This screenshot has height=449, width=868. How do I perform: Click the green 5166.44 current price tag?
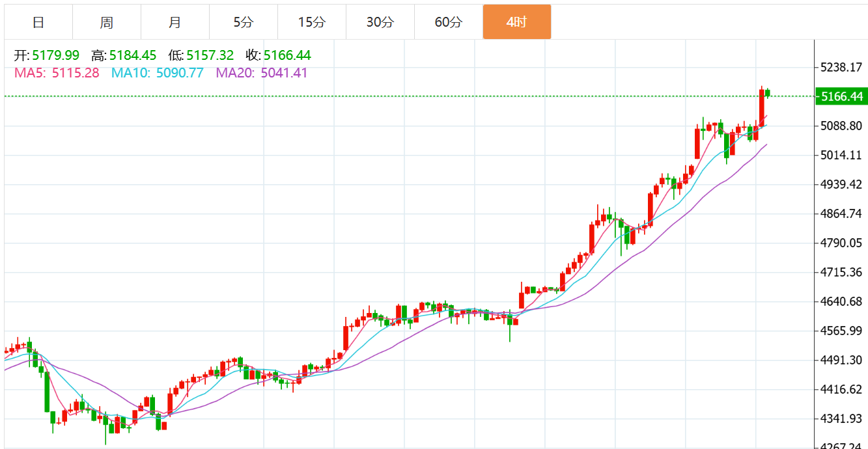click(842, 97)
